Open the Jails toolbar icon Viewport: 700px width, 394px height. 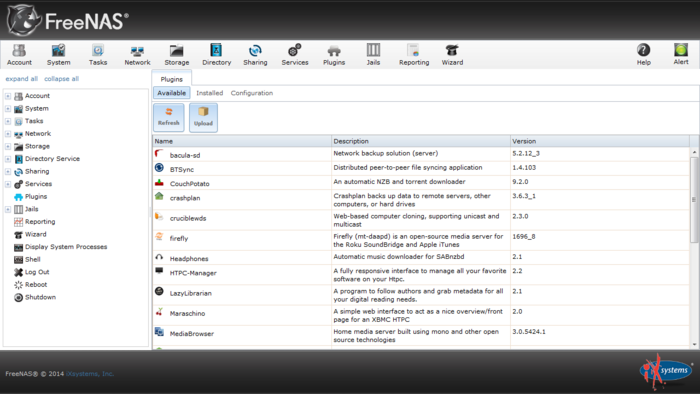point(373,54)
